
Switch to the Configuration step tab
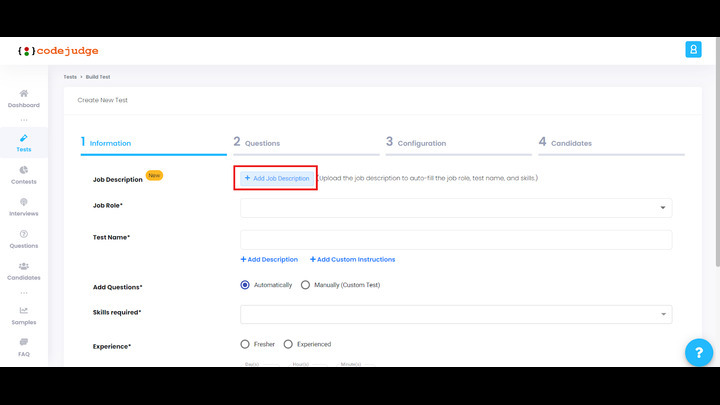(x=416, y=143)
